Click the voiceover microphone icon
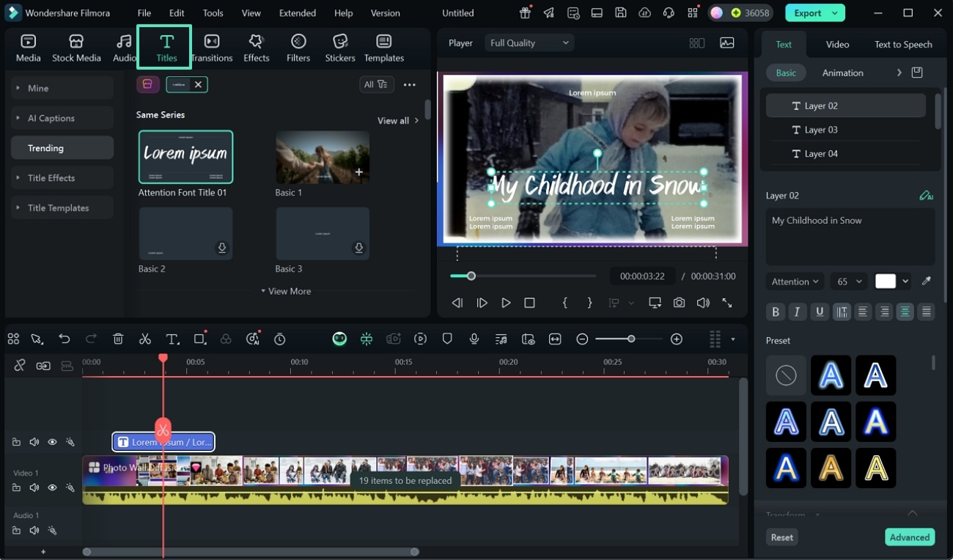The height and width of the screenshot is (560, 953). click(474, 339)
